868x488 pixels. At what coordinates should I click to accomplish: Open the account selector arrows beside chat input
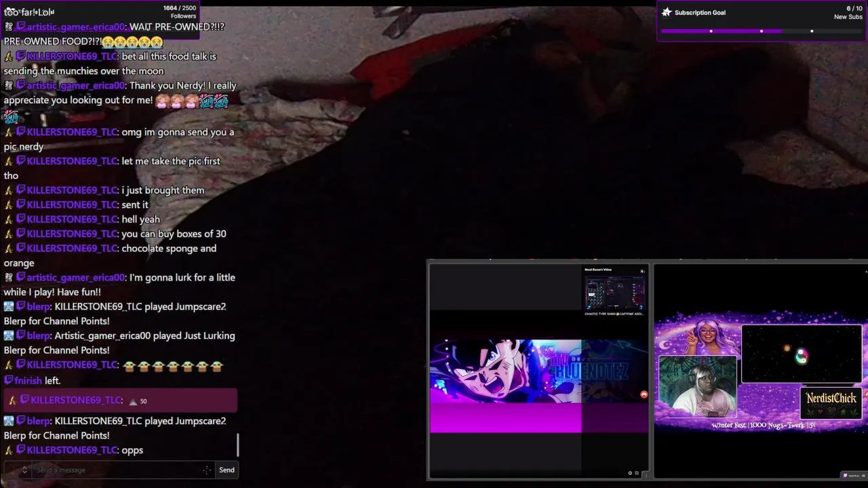coord(24,470)
